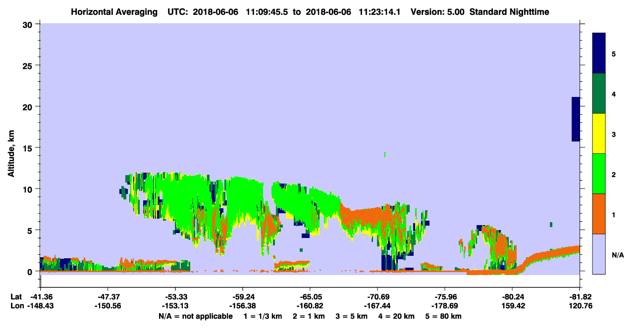Click the bright green color bar segment labeled 2
644x330 pixels.
point(599,174)
